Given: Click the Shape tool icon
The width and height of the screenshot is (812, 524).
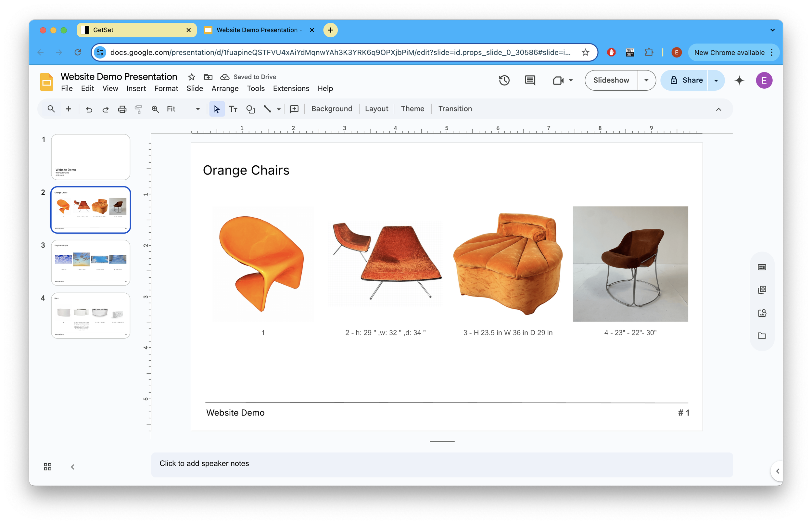Looking at the screenshot, I should (x=250, y=109).
